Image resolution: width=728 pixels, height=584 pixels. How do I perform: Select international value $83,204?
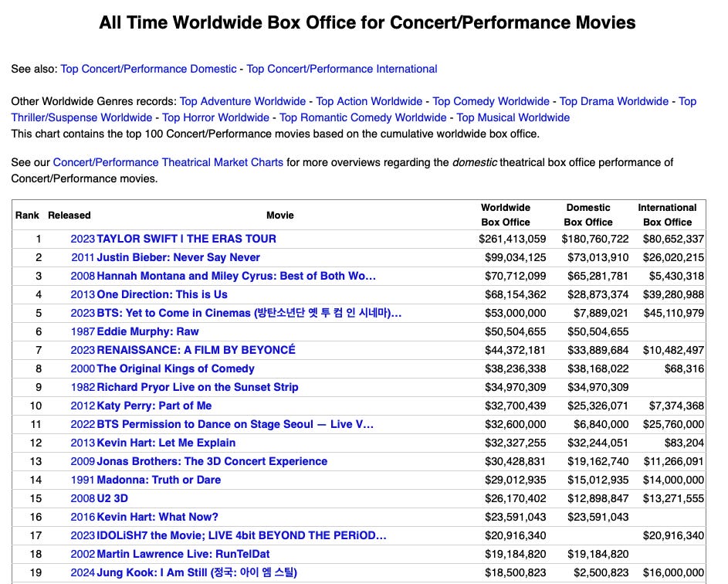coord(684,443)
